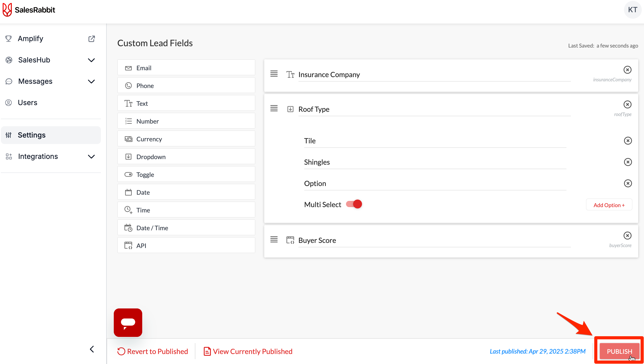Add a Toggle field type

coord(186,174)
